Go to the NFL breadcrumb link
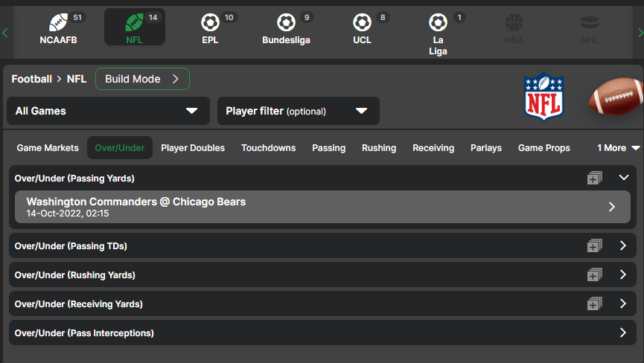Screen dimensions: 644x363 [x=77, y=79]
